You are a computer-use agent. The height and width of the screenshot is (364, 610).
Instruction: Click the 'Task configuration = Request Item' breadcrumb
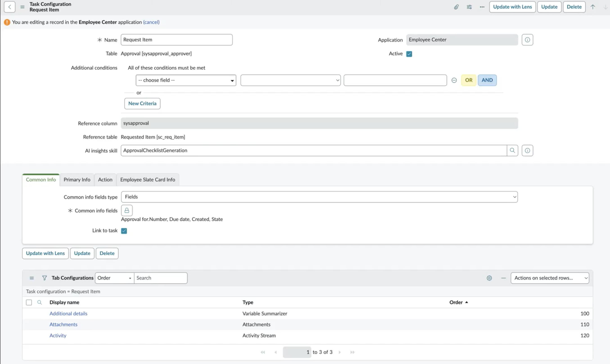pos(63,291)
